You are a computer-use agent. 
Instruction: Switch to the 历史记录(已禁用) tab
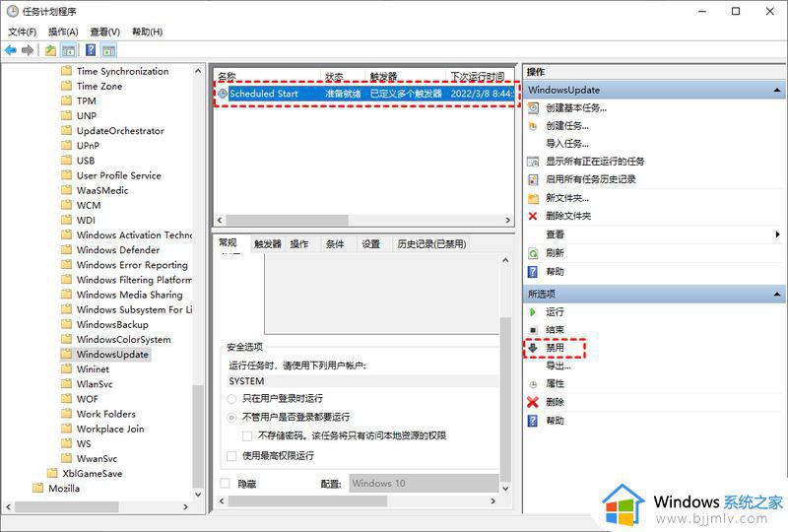pyautogui.click(x=431, y=244)
